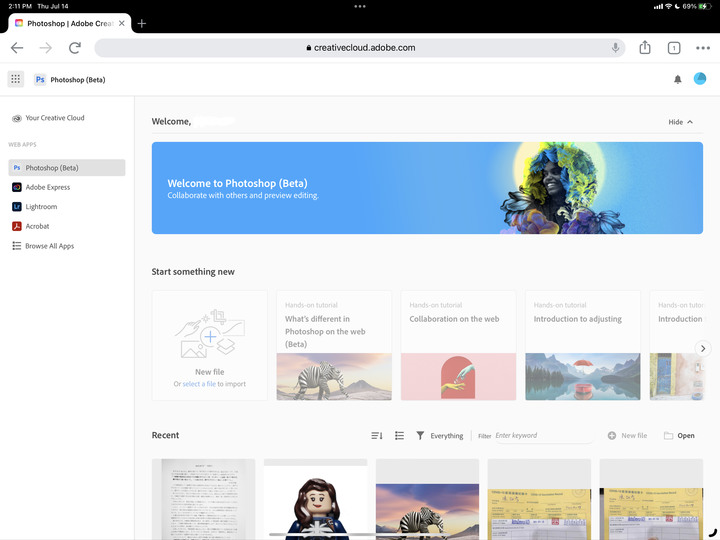This screenshot has height=540, width=720.
Task: Open the Everything filter dropdown
Action: tap(446, 436)
